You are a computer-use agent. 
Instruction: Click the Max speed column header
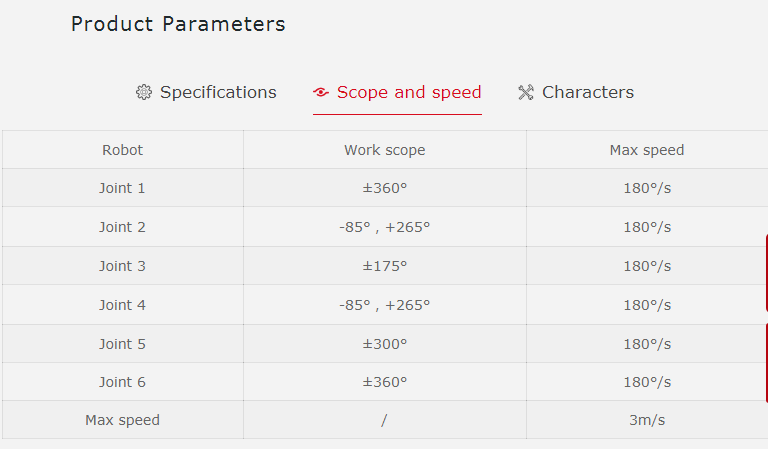click(x=646, y=150)
